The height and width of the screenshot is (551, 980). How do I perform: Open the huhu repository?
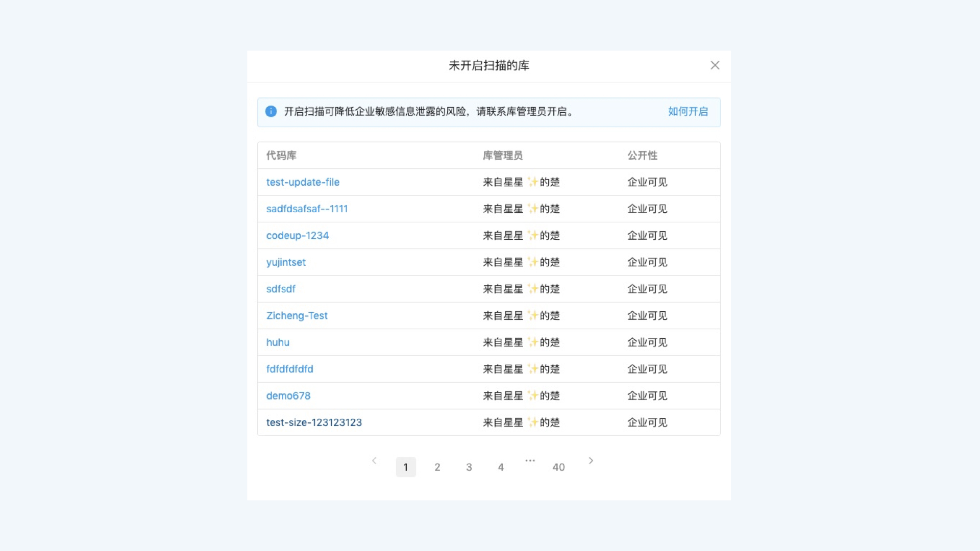(278, 342)
